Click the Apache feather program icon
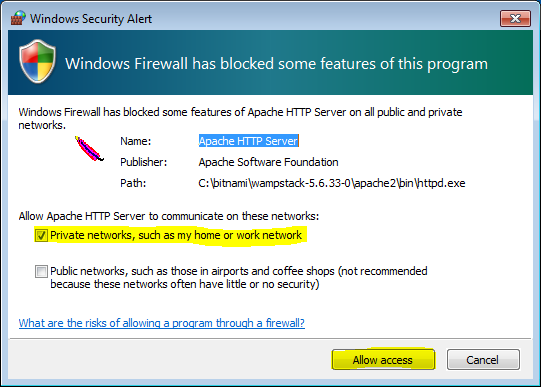The width and height of the screenshot is (541, 387). tap(89, 149)
